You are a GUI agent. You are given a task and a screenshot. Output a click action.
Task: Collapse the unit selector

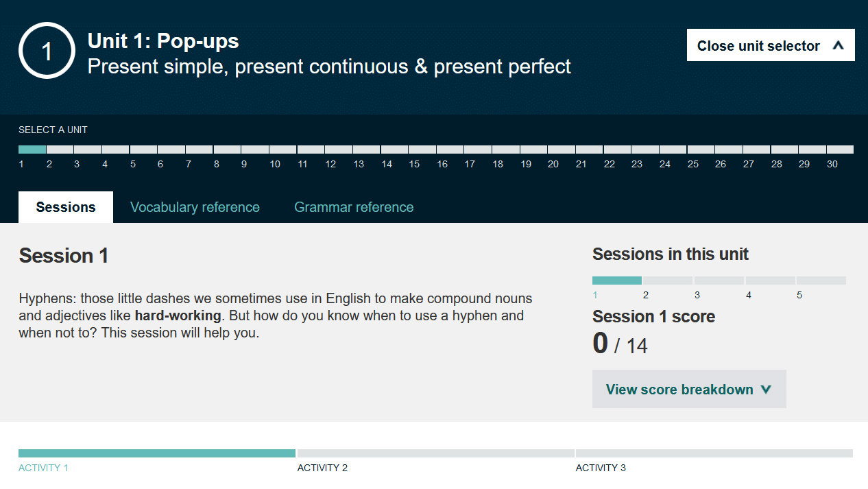pos(770,45)
